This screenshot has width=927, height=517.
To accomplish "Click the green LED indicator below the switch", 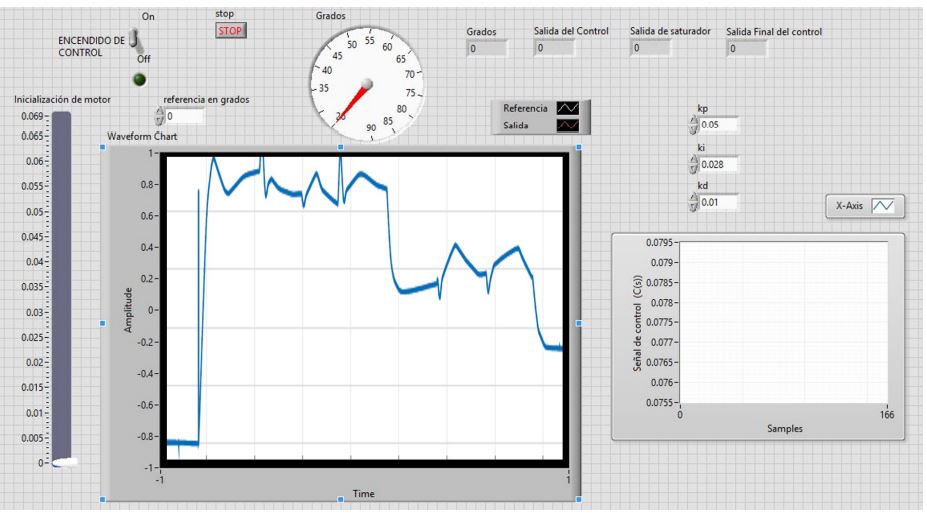I will [140, 79].
